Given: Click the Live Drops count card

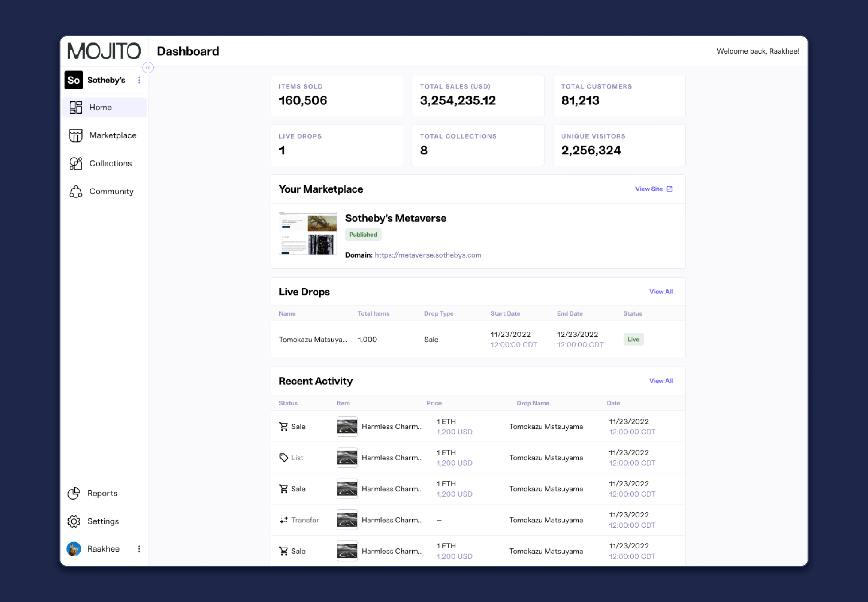Looking at the screenshot, I should [x=337, y=145].
